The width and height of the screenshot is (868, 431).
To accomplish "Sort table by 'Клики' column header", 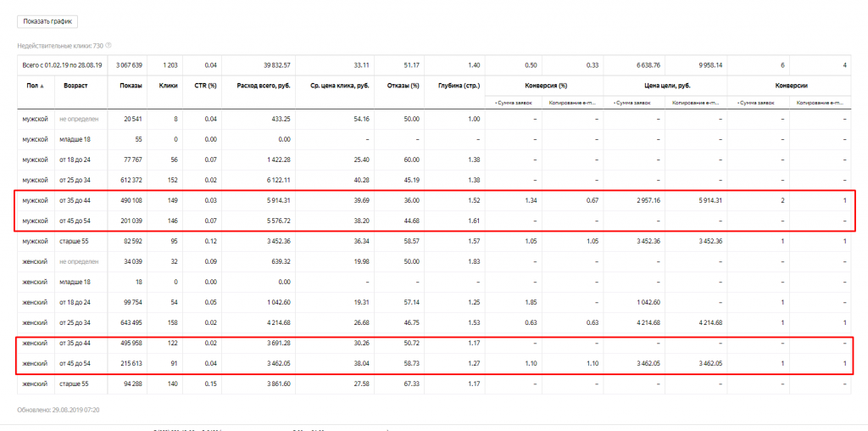I will 170,86.
